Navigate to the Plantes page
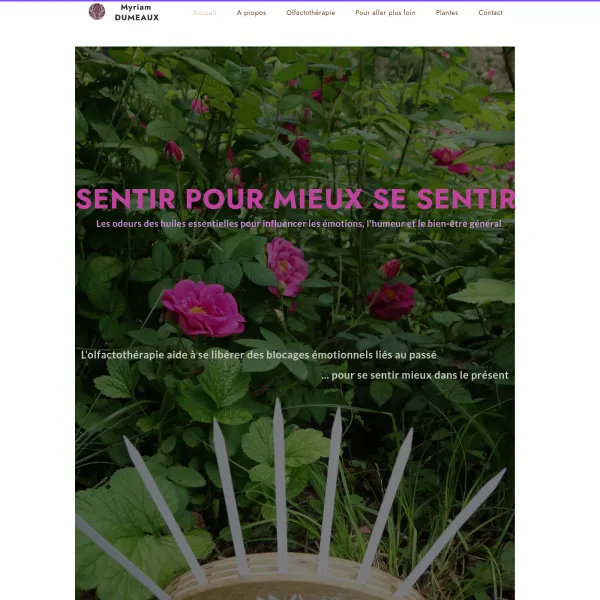 coord(447,13)
